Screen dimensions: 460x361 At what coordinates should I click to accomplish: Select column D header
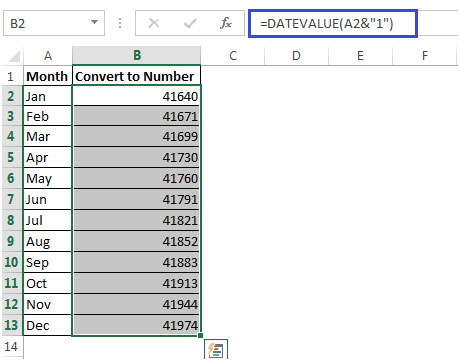(296, 56)
